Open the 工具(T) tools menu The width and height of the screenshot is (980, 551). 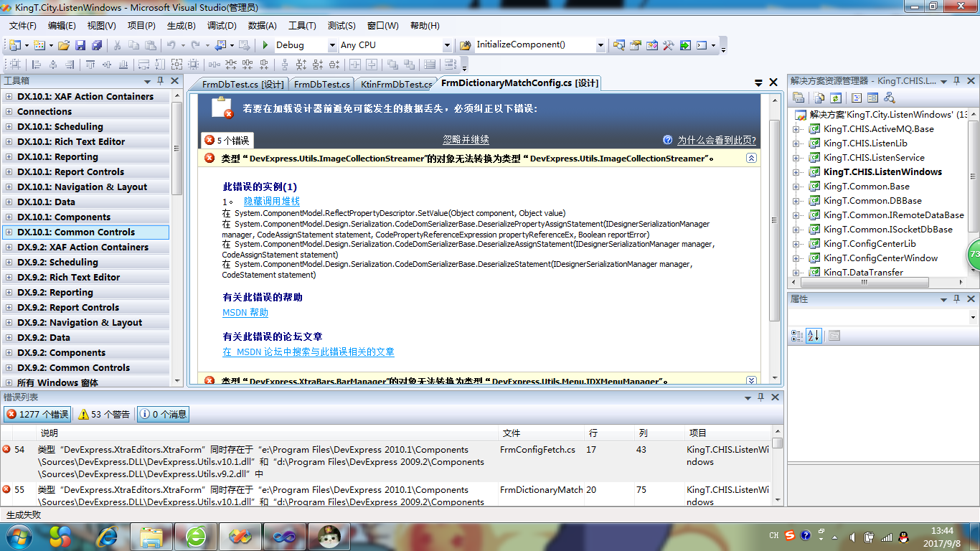302,26
